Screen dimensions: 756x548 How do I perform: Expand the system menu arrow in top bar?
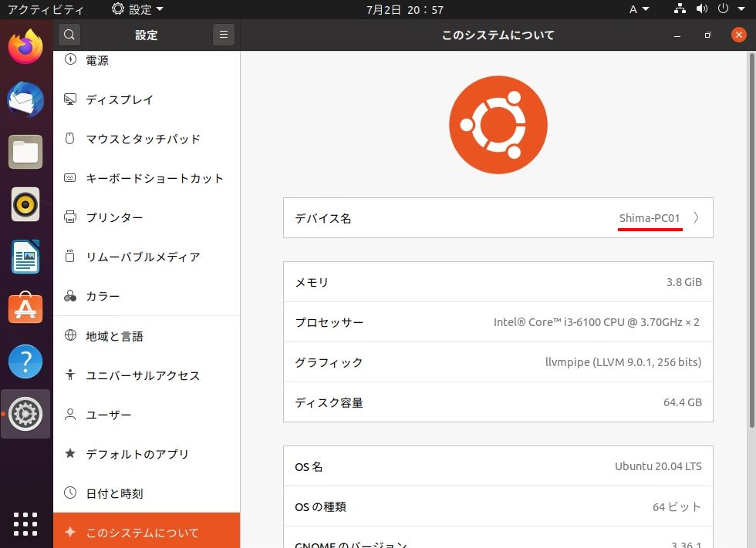click(741, 8)
